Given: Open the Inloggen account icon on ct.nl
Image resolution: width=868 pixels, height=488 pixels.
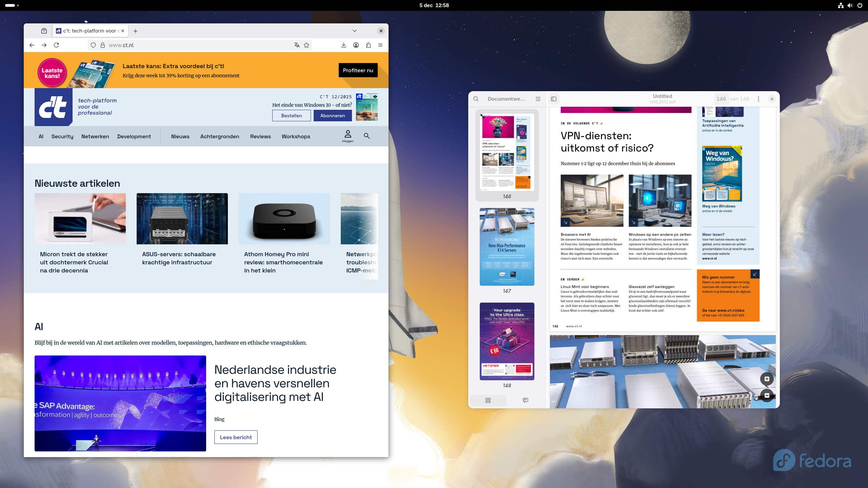Looking at the screenshot, I should click(x=348, y=134).
